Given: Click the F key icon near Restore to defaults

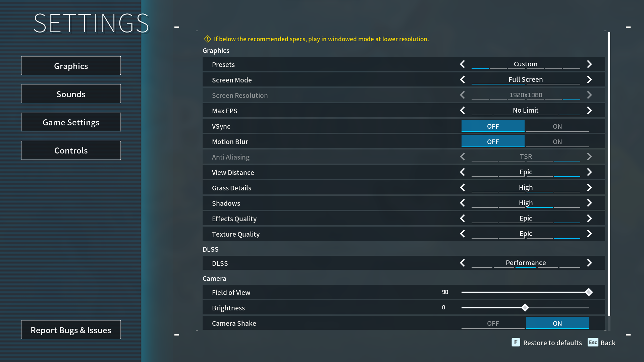Looking at the screenshot, I should pos(516,343).
